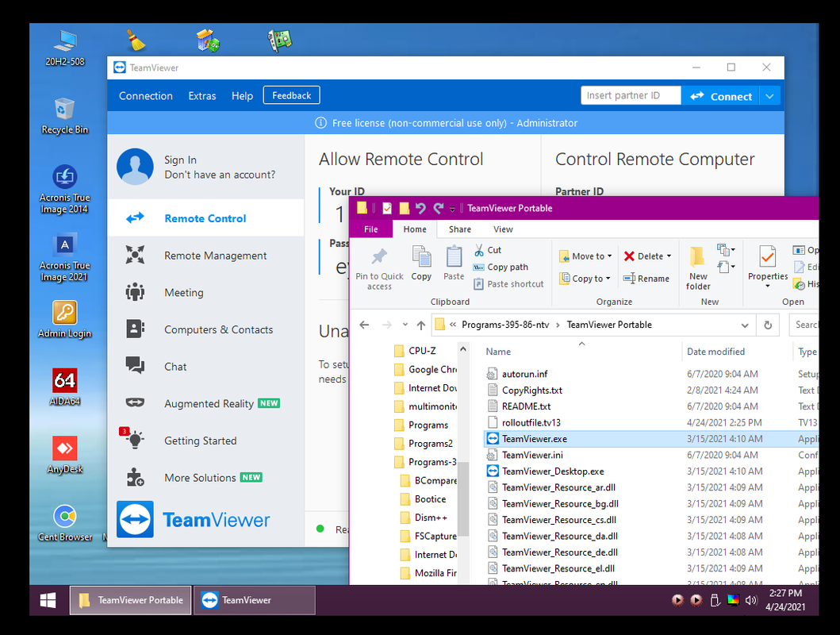Expand the Delete dropdown arrow
The image size is (840, 635).
pyautogui.click(x=669, y=256)
